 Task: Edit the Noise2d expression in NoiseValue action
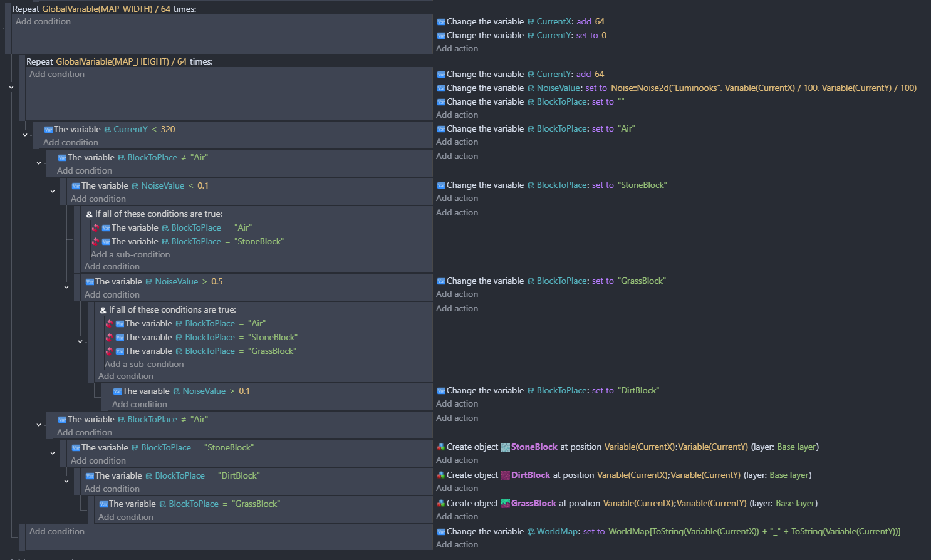tap(763, 88)
